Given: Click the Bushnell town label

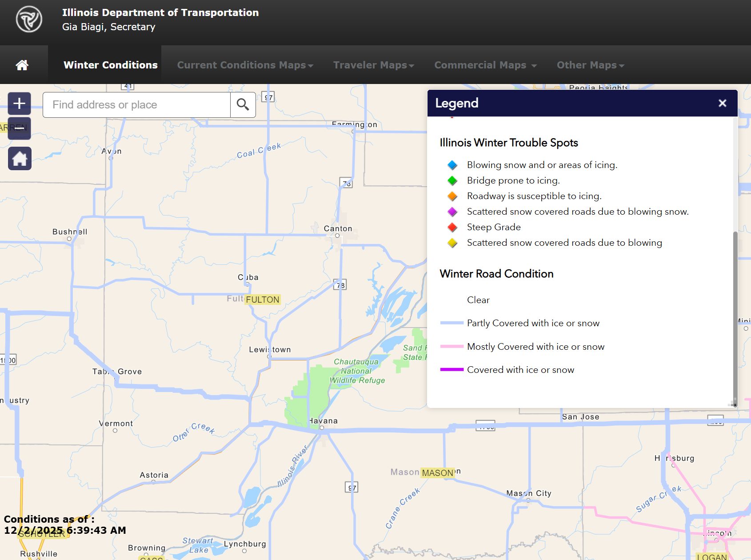Looking at the screenshot, I should (x=70, y=232).
